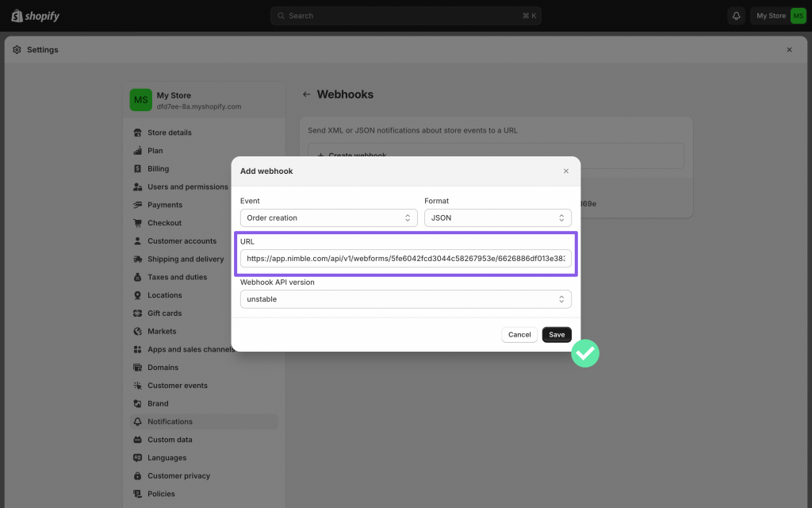The height and width of the screenshot is (508, 812).
Task: Click the Languages icon in sidebar
Action: tap(138, 458)
